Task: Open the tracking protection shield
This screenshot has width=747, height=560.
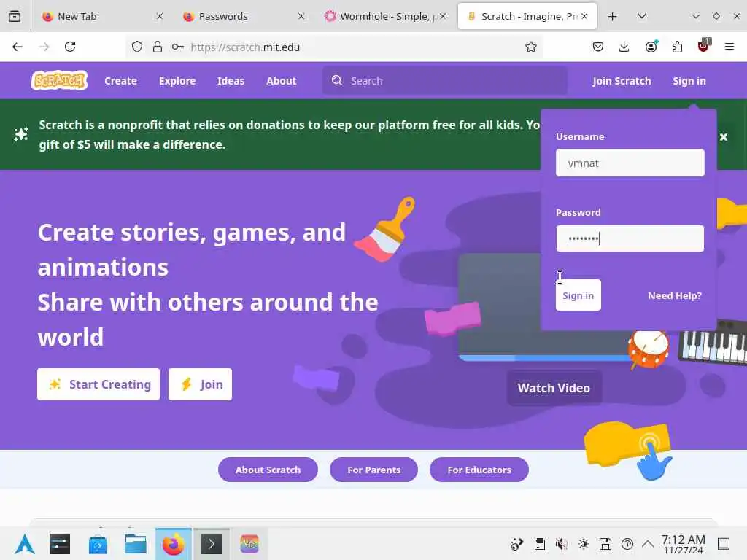Action: [x=137, y=47]
